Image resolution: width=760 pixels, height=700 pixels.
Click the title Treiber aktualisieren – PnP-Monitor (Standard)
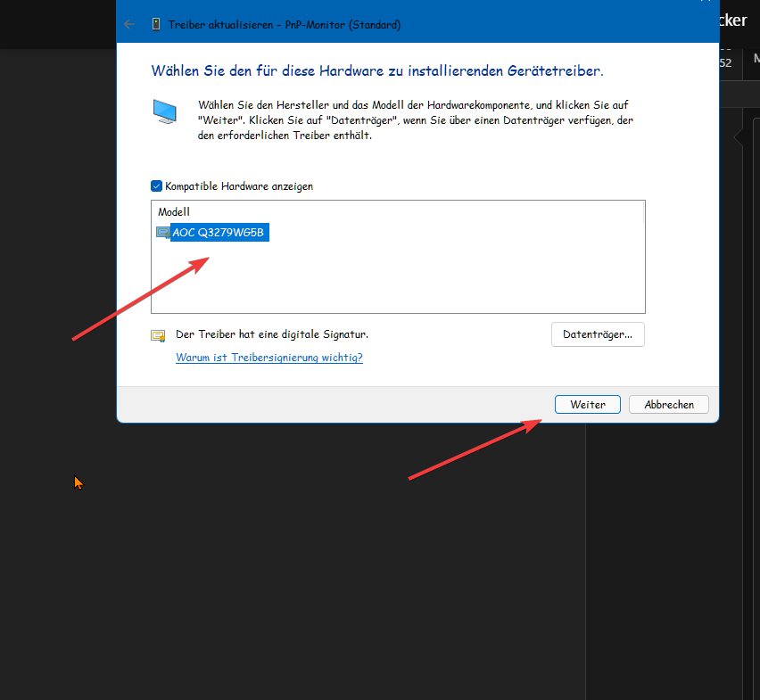click(284, 25)
